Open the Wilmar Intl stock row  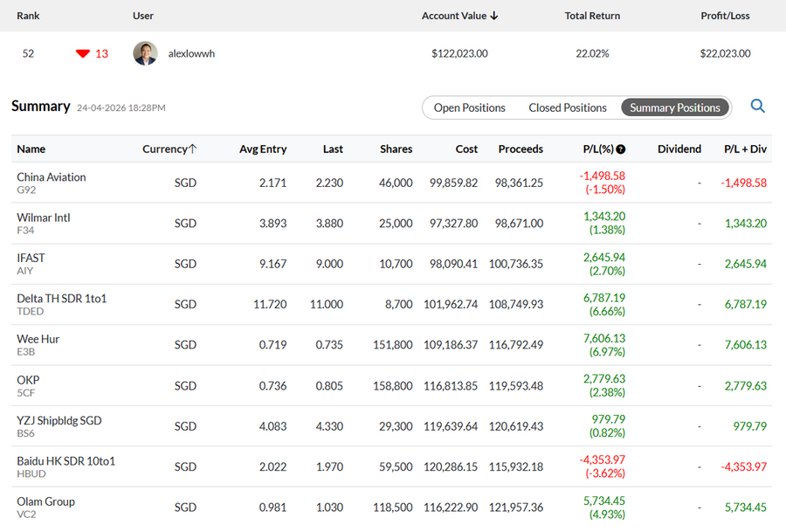(44, 218)
